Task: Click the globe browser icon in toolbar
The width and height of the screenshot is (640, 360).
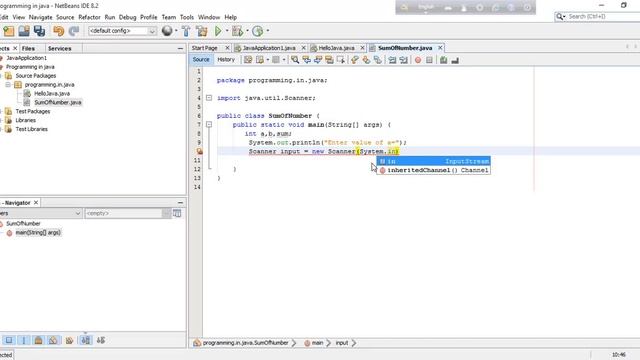Action: tap(167, 31)
